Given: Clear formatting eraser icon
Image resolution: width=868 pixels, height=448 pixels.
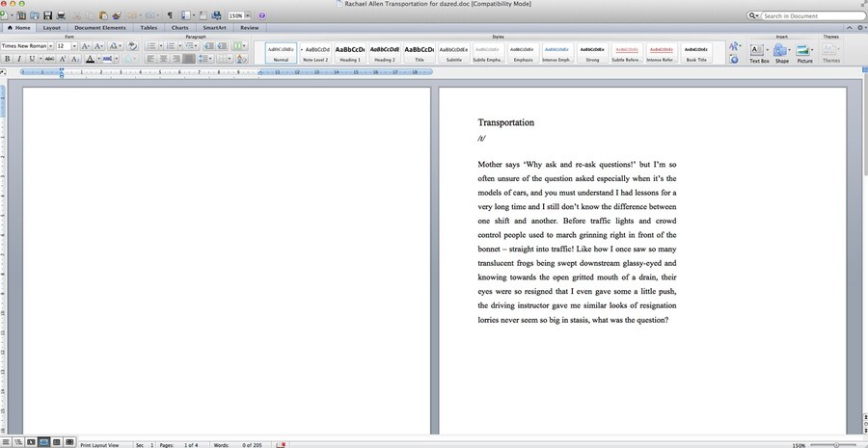Looking at the screenshot, I should [132, 46].
